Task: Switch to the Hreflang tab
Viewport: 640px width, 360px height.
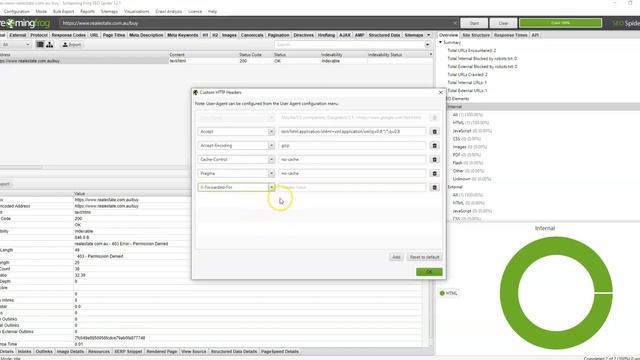Action: click(x=326, y=35)
